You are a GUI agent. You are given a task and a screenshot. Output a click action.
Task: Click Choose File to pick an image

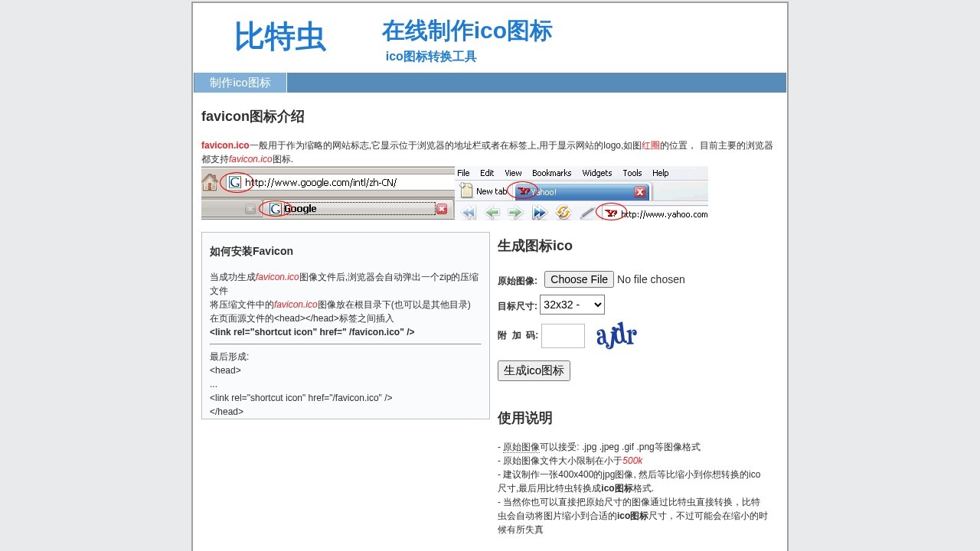click(579, 279)
